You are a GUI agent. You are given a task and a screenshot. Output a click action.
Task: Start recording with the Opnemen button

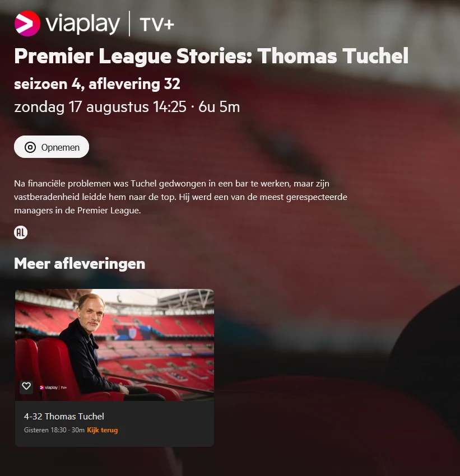click(52, 147)
